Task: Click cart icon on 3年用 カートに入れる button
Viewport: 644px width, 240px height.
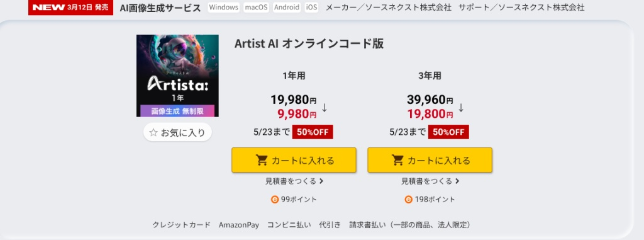Action: (397, 160)
